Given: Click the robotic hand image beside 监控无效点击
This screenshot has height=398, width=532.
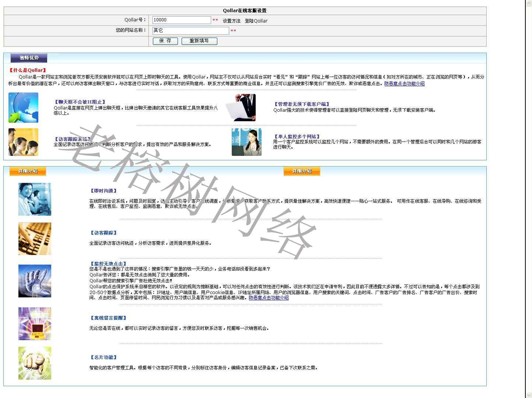Looking at the screenshot, I should [x=35, y=281].
